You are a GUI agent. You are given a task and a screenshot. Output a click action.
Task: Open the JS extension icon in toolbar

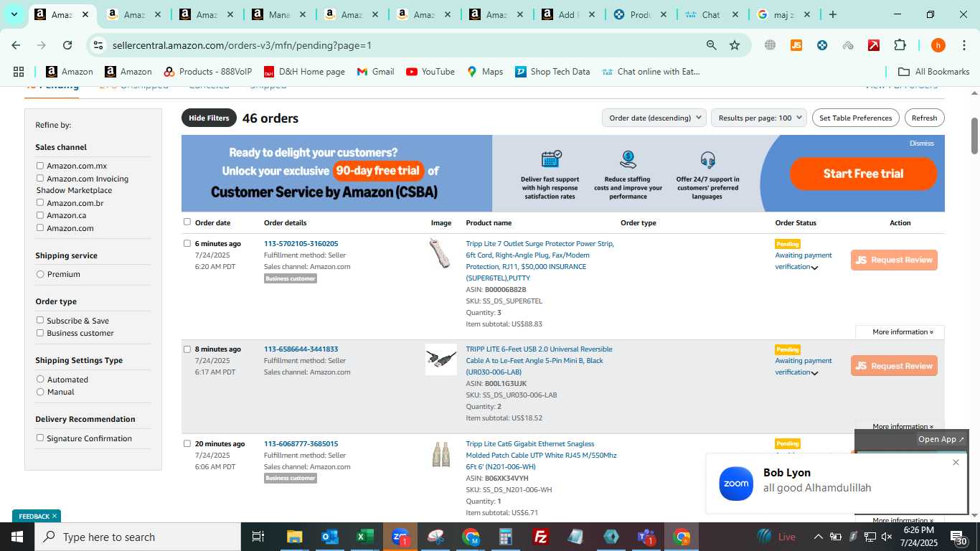796,45
